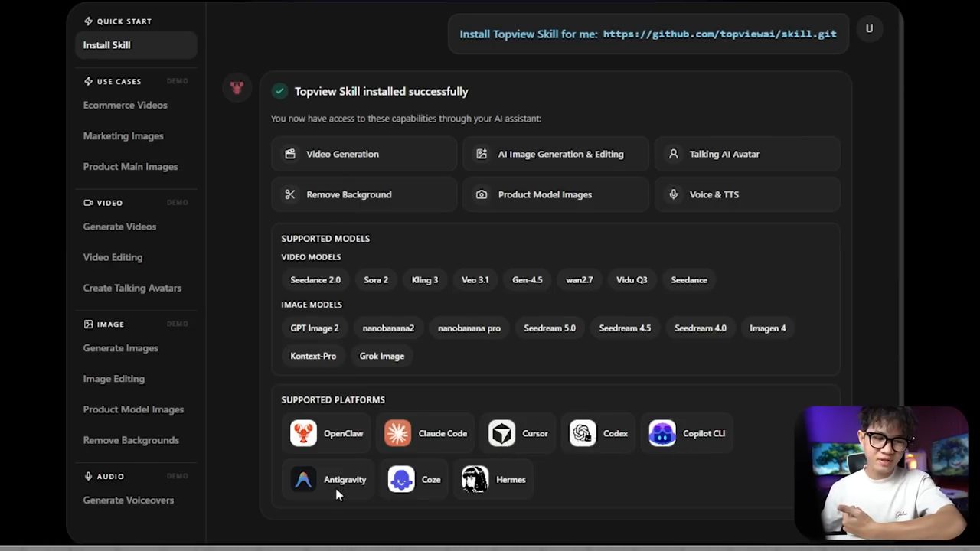Click the Cursor cube icon

(501, 433)
